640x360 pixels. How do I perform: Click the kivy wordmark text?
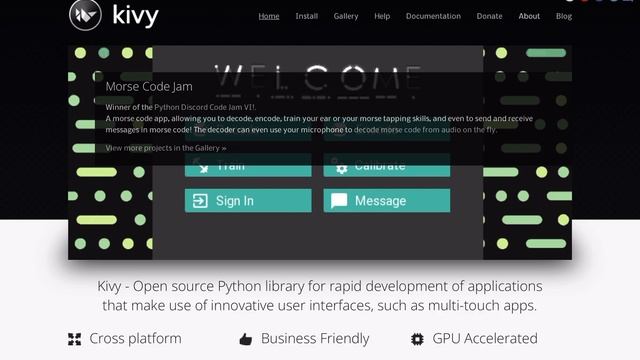click(135, 16)
